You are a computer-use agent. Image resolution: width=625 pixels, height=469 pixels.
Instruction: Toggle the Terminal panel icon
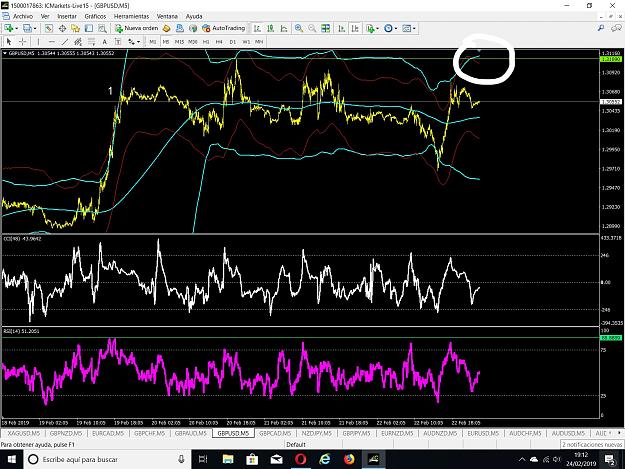point(88,28)
